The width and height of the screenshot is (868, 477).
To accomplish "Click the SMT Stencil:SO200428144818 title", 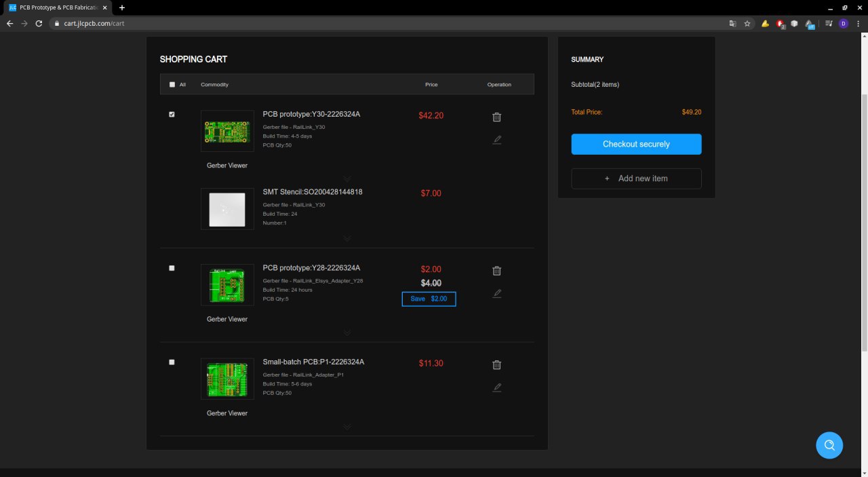I will point(313,192).
